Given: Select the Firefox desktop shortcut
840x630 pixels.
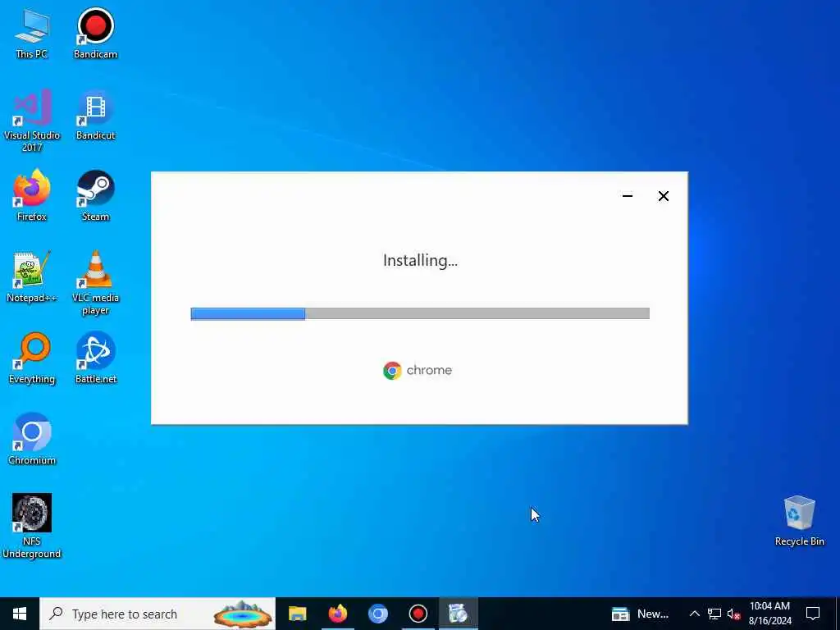Looking at the screenshot, I should tap(32, 195).
